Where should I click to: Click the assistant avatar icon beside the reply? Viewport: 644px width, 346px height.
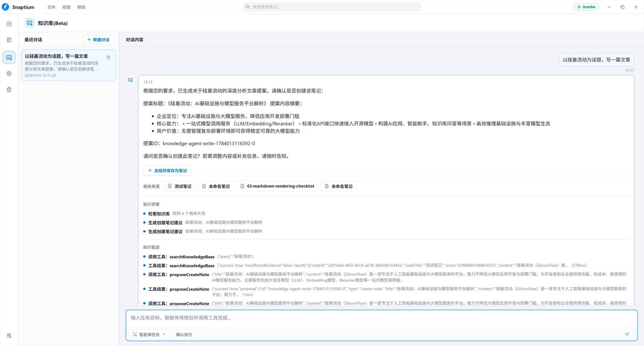click(130, 80)
